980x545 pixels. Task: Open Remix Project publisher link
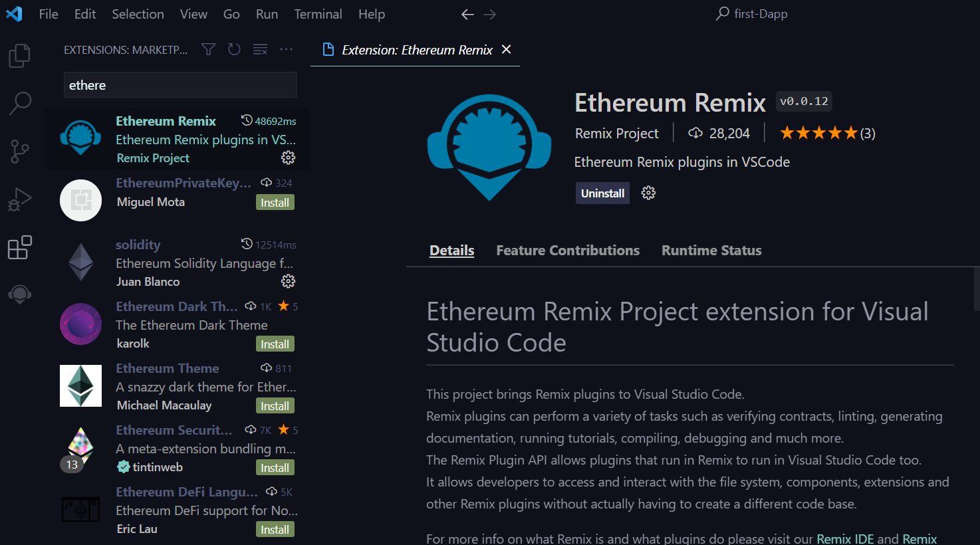click(617, 134)
